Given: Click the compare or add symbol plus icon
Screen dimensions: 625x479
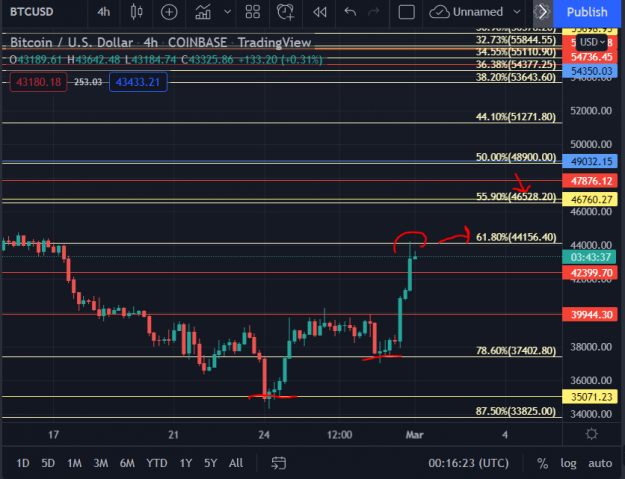Looking at the screenshot, I should pos(169,12).
